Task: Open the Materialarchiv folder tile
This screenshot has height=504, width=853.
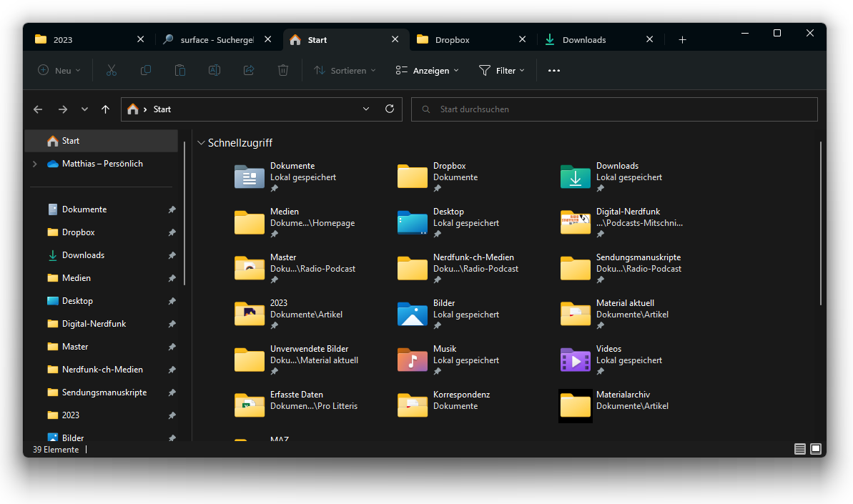Action: 614,405
